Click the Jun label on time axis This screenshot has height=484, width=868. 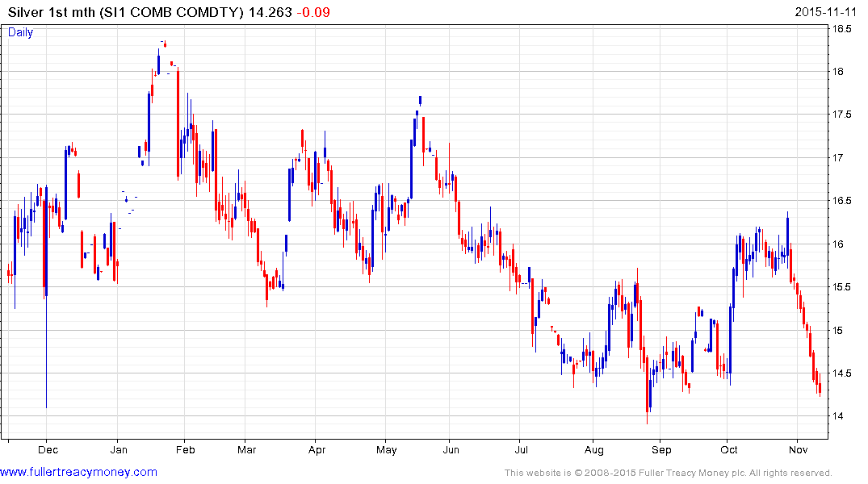(451, 449)
